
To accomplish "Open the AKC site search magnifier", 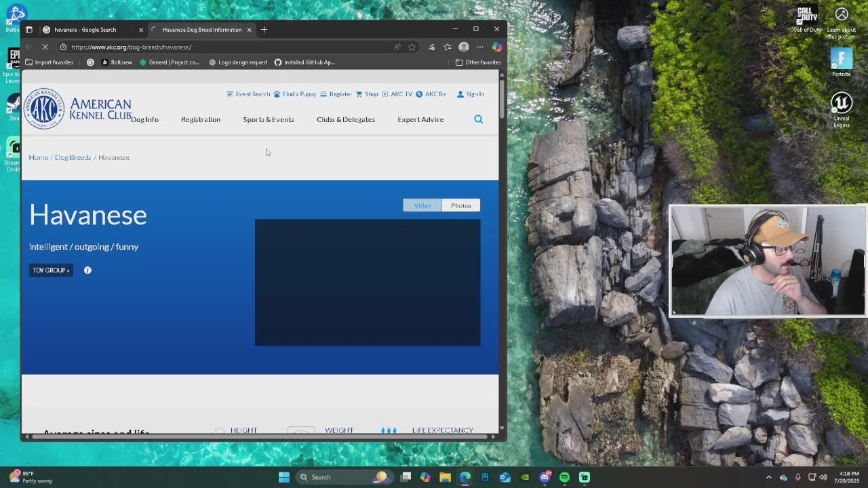I will pos(479,119).
